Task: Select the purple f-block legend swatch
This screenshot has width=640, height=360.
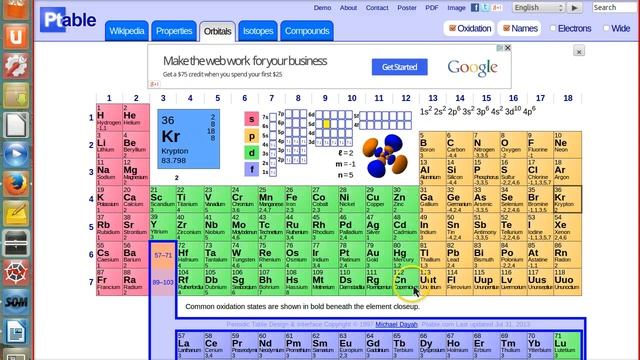Action: click(x=251, y=169)
